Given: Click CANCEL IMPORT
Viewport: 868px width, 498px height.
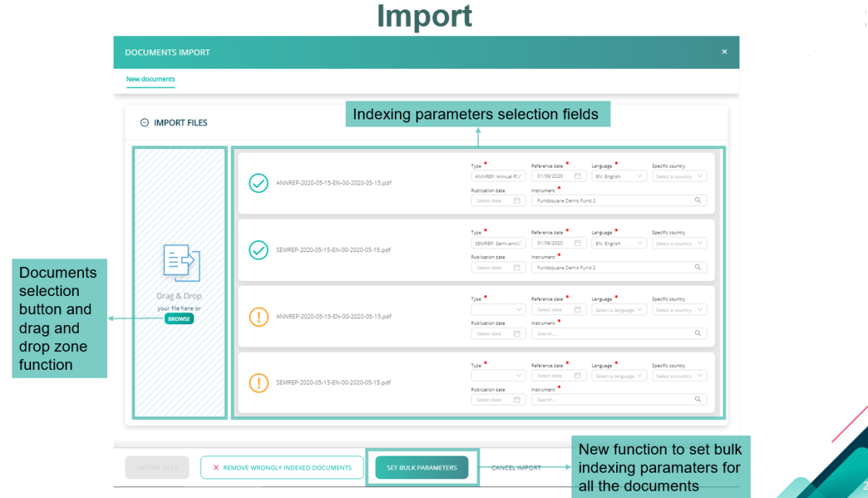Looking at the screenshot, I should coord(516,468).
